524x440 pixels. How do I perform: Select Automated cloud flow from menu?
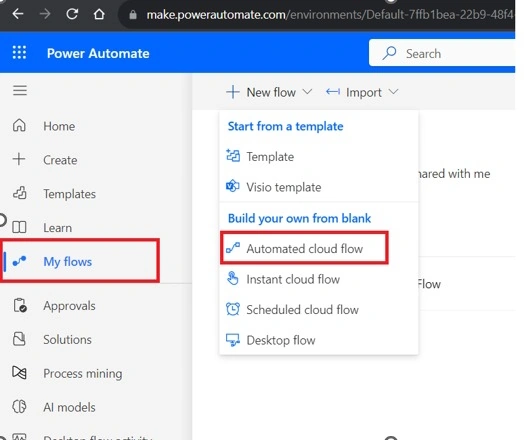click(x=304, y=248)
